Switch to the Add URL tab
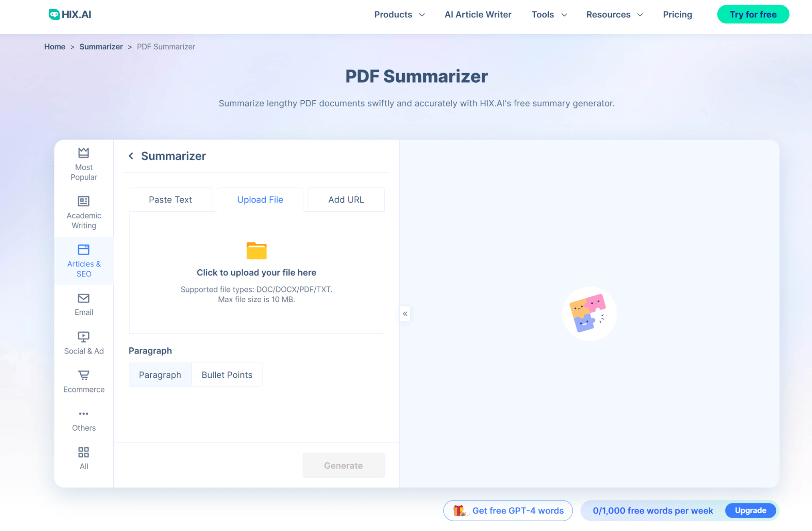This screenshot has width=812, height=531. click(x=346, y=199)
